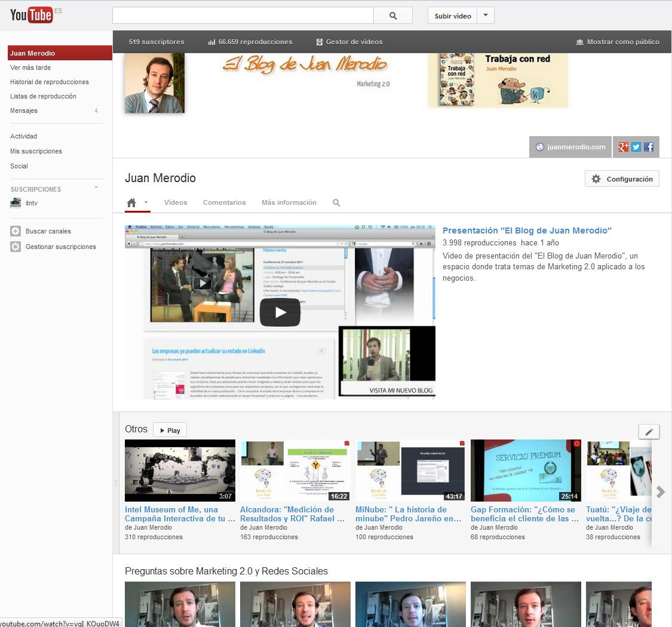Click the search magnifier button
This screenshot has height=627, width=672.
(393, 16)
